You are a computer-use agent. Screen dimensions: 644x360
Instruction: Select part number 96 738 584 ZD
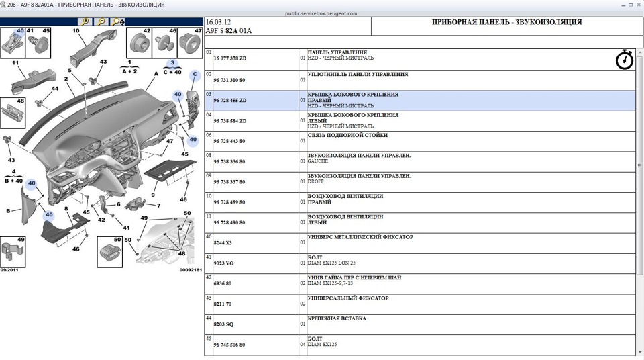tap(229, 121)
